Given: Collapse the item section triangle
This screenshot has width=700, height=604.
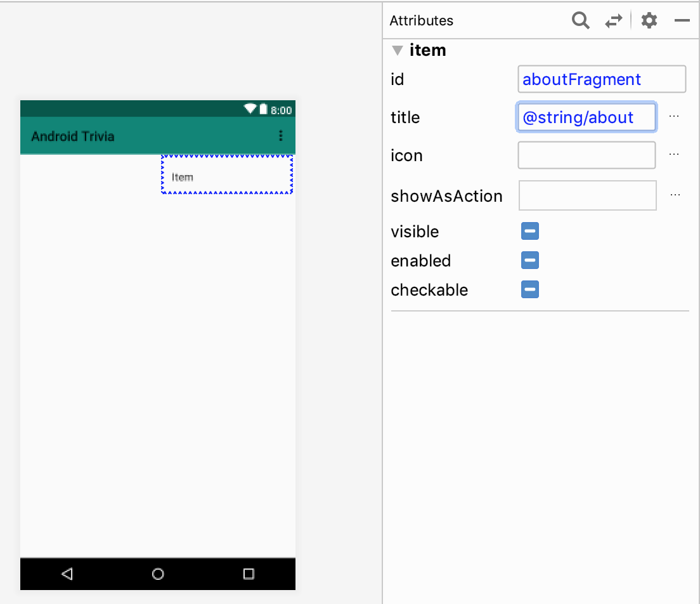Looking at the screenshot, I should (x=398, y=50).
